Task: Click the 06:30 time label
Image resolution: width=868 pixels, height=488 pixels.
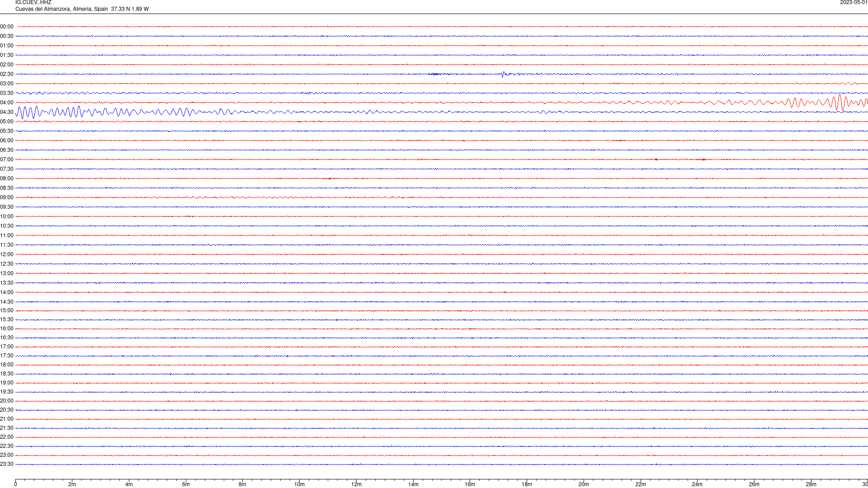Action: click(x=7, y=150)
